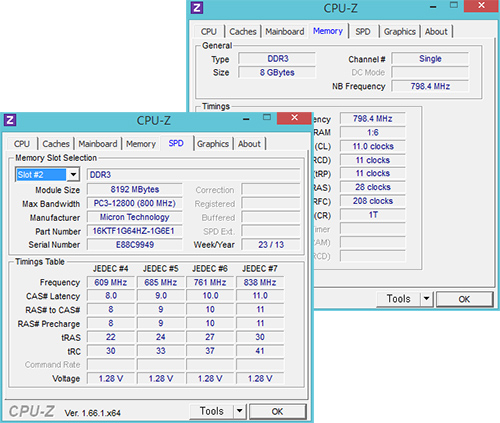
Task: Click the 28 clocks tRAS value
Action: (x=373, y=187)
